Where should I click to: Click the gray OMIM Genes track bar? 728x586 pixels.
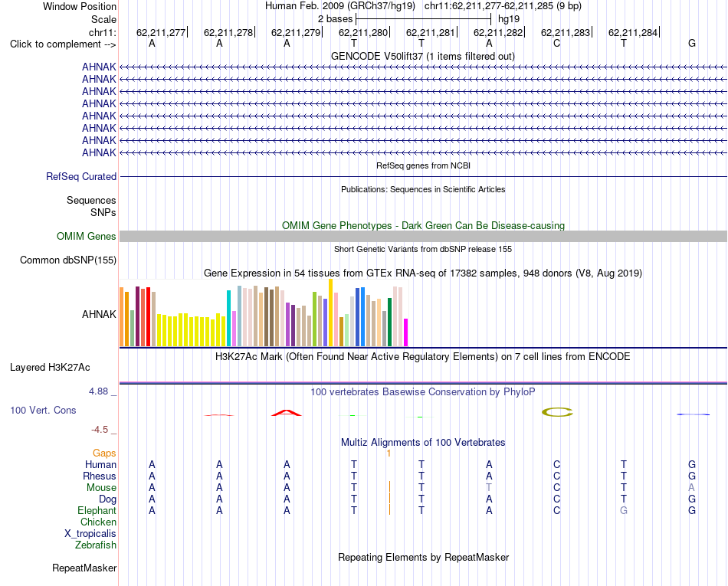point(423,236)
